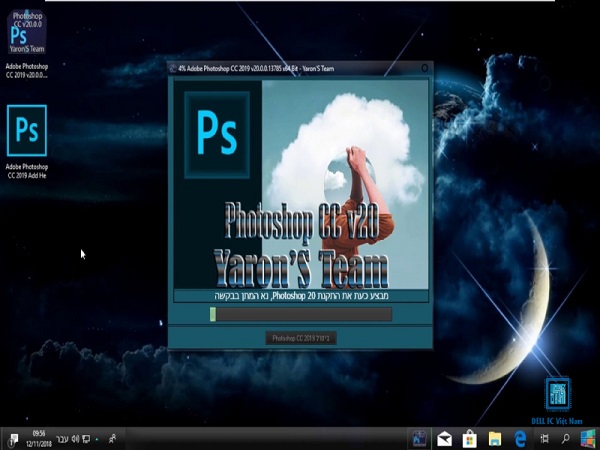Click the round button in installer title bar
Viewport: 600px width, 450px height.
pos(425,68)
